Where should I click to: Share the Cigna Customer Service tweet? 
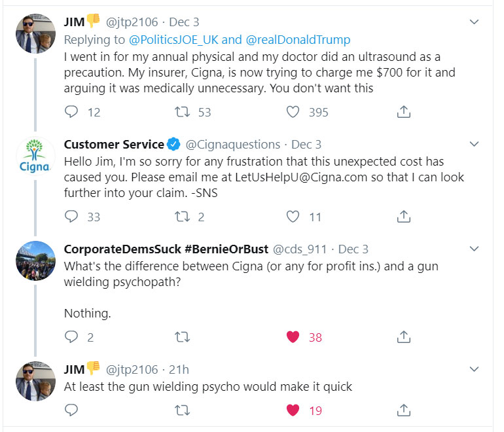(404, 216)
